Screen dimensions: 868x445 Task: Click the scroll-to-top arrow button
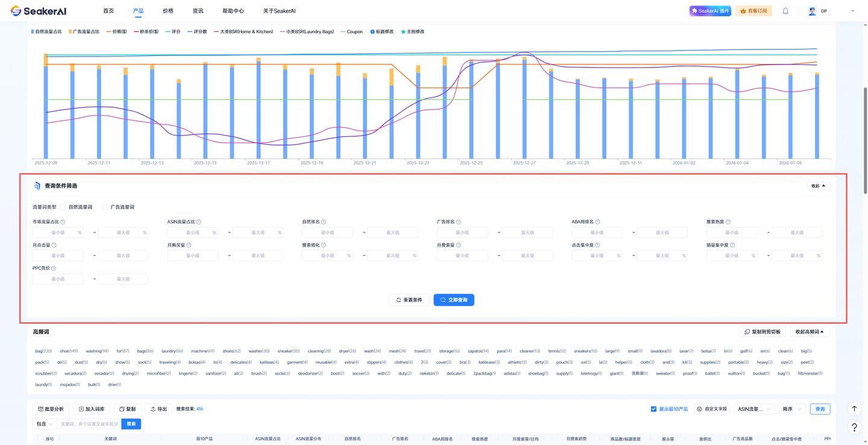(854, 409)
